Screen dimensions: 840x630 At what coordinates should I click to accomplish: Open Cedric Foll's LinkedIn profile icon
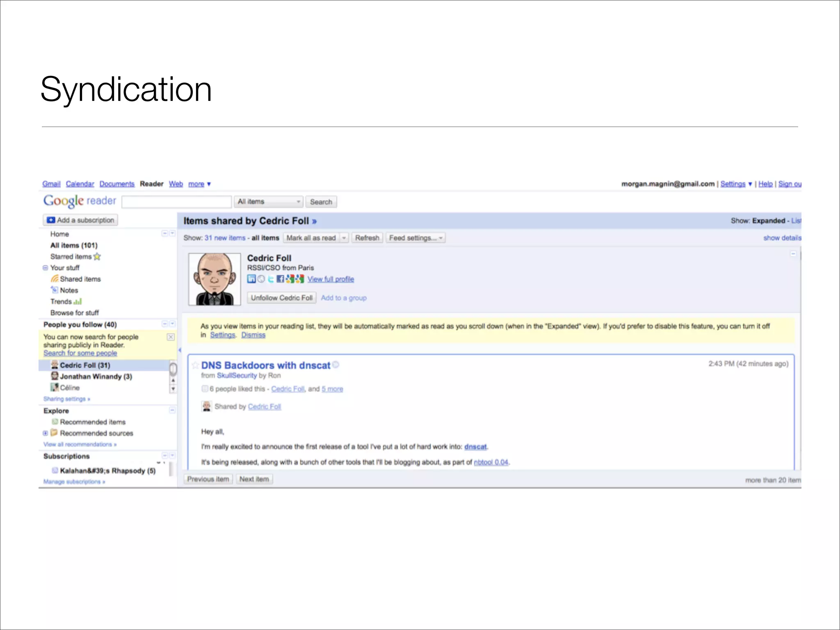tap(251, 279)
